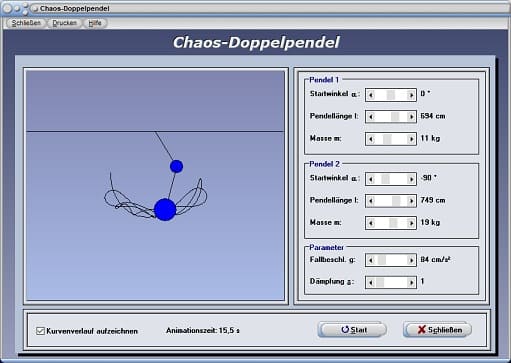Click the large lower pendulum ball

click(x=165, y=210)
